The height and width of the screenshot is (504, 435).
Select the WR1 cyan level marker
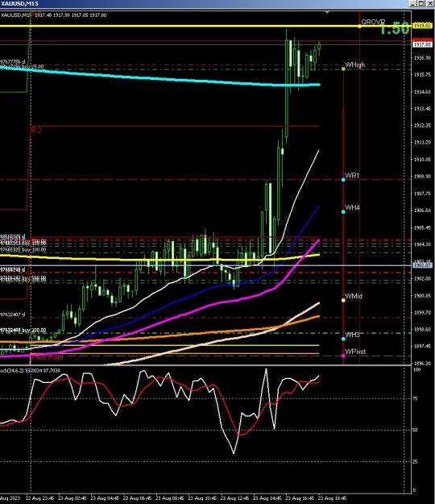(343, 180)
